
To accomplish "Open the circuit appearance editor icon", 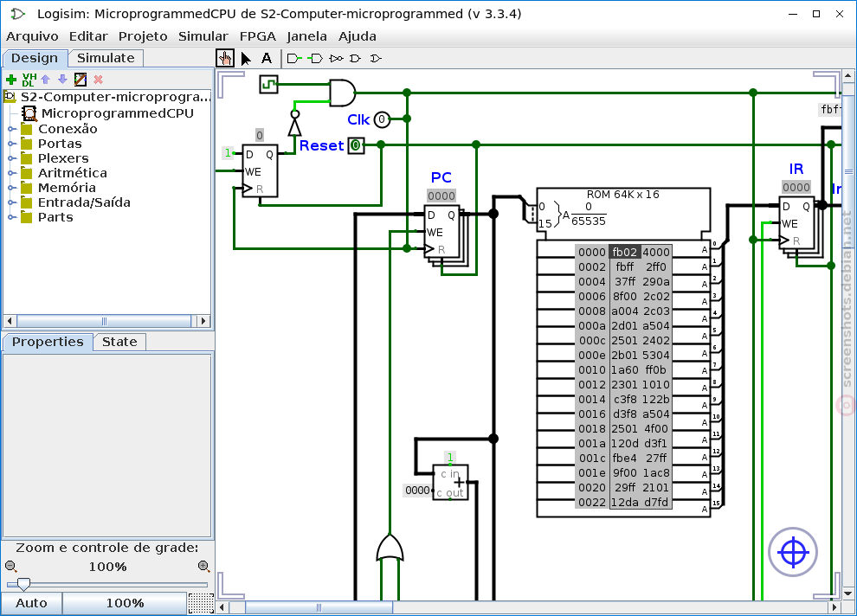I will [81, 80].
